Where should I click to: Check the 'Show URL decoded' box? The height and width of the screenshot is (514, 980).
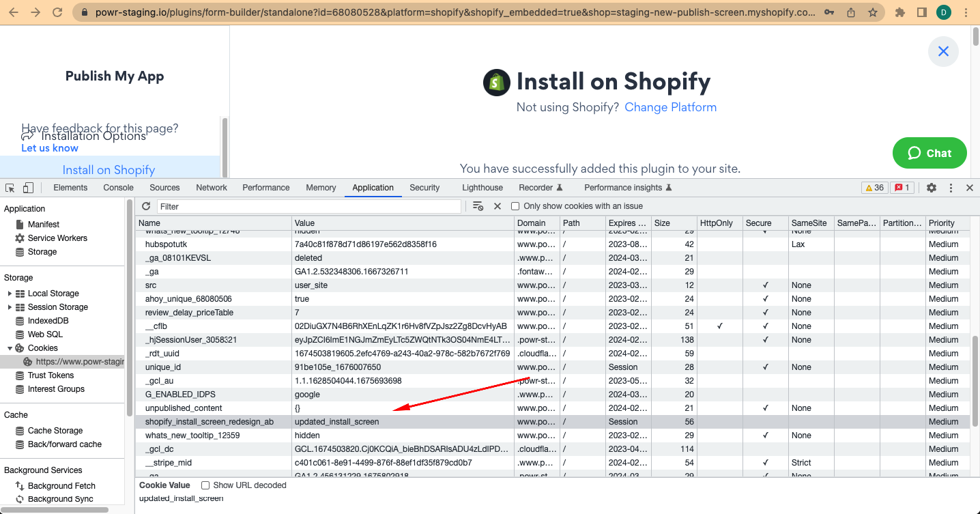205,485
